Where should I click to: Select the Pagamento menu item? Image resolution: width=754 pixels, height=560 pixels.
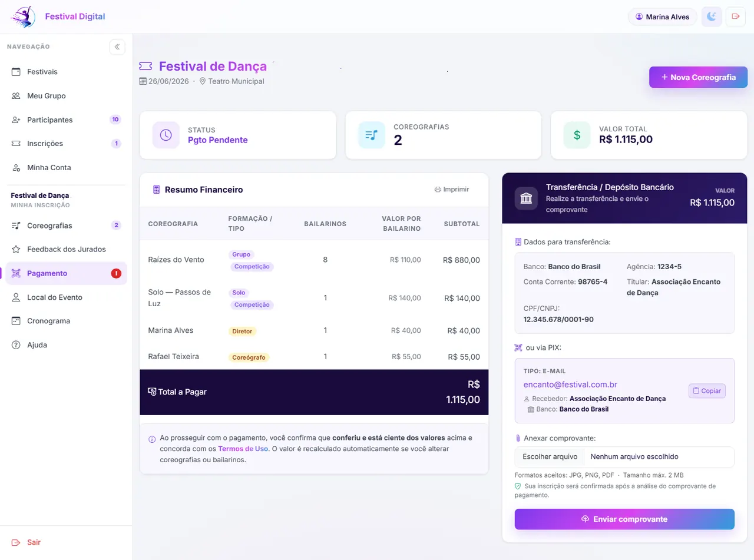66,273
